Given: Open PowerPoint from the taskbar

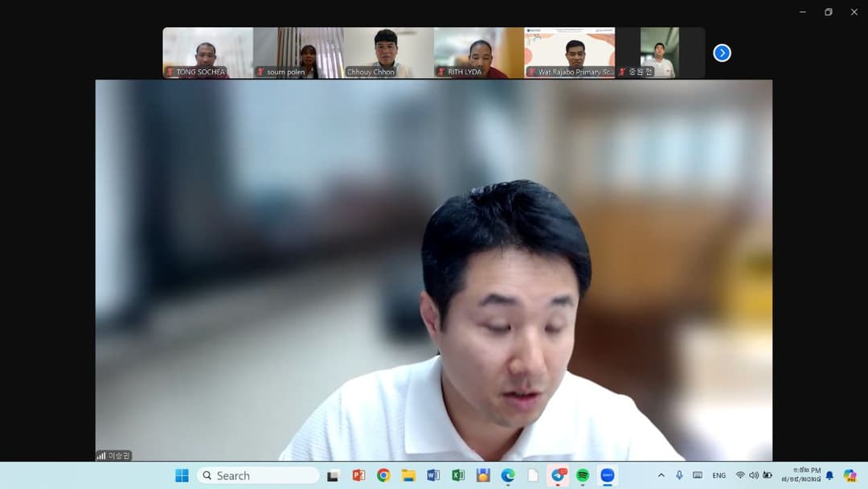Looking at the screenshot, I should point(358,475).
